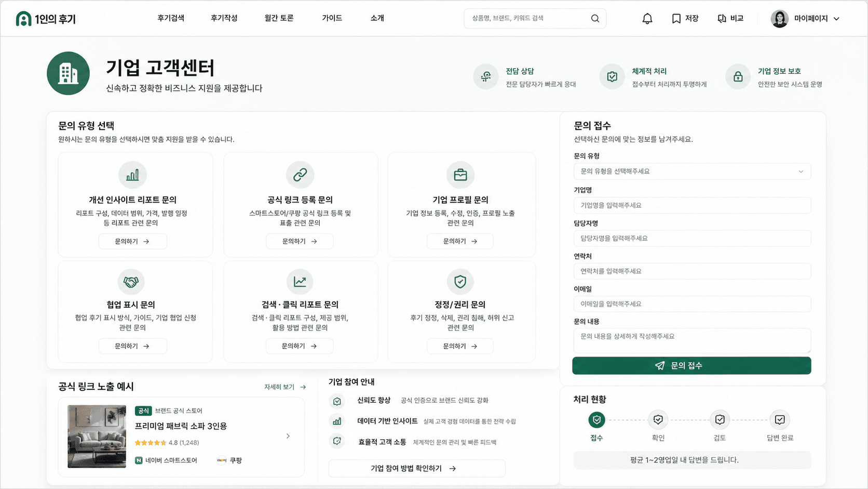Image resolution: width=868 pixels, height=489 pixels.
Task: Click the shield icon for 정정/권리 문의
Action: 460,282
